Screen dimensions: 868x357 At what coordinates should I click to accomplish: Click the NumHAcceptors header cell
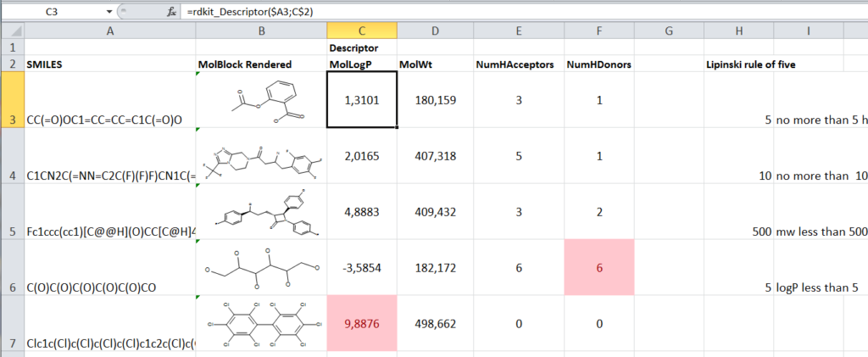(x=518, y=64)
